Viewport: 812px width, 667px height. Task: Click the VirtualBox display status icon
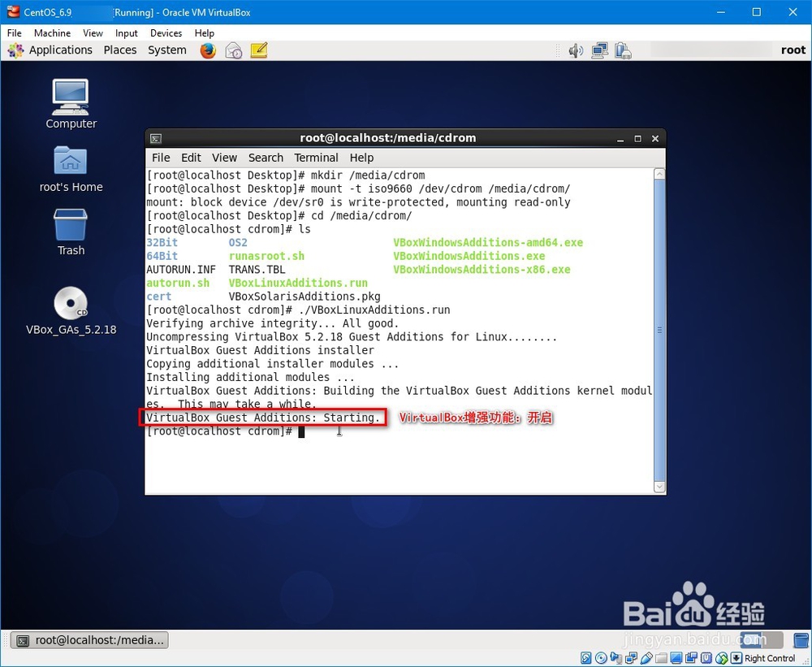676,658
